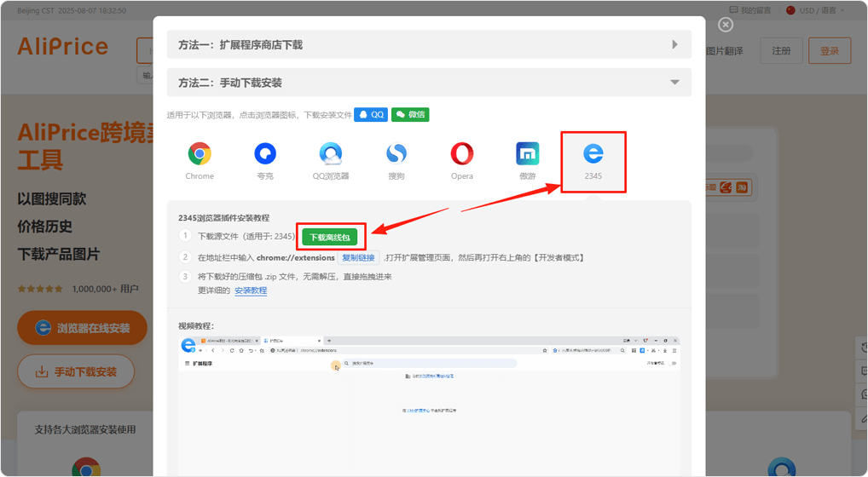868x477 pixels.
Task: Open the 安装教程 link
Action: [x=251, y=290]
